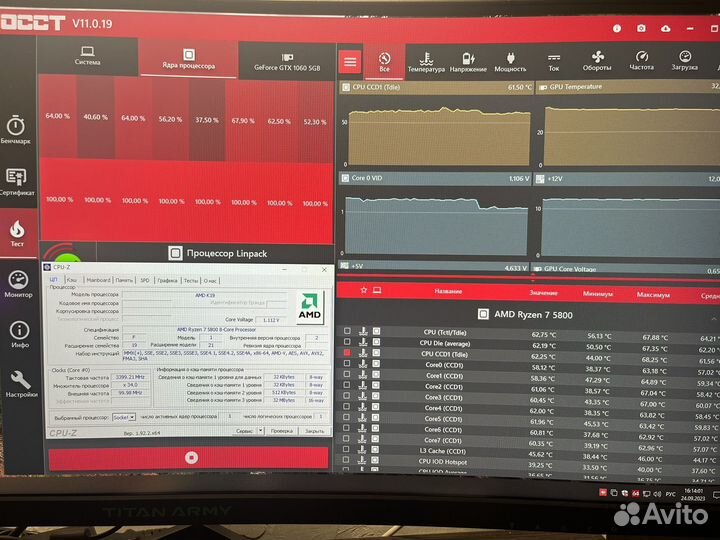The height and width of the screenshot is (540, 720).
Task: Filter sensors by Мощность
Action: (510, 62)
